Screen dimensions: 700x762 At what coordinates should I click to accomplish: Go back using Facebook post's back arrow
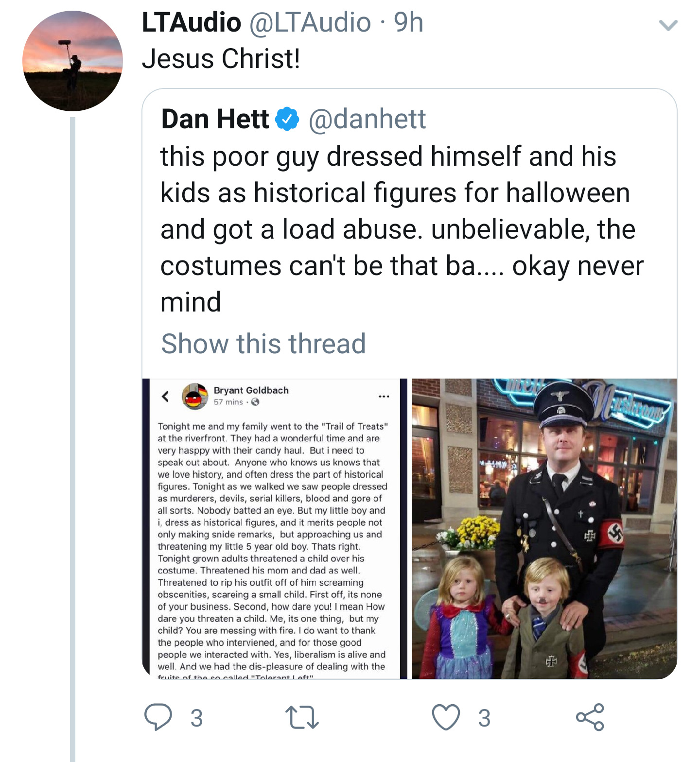coord(165,397)
